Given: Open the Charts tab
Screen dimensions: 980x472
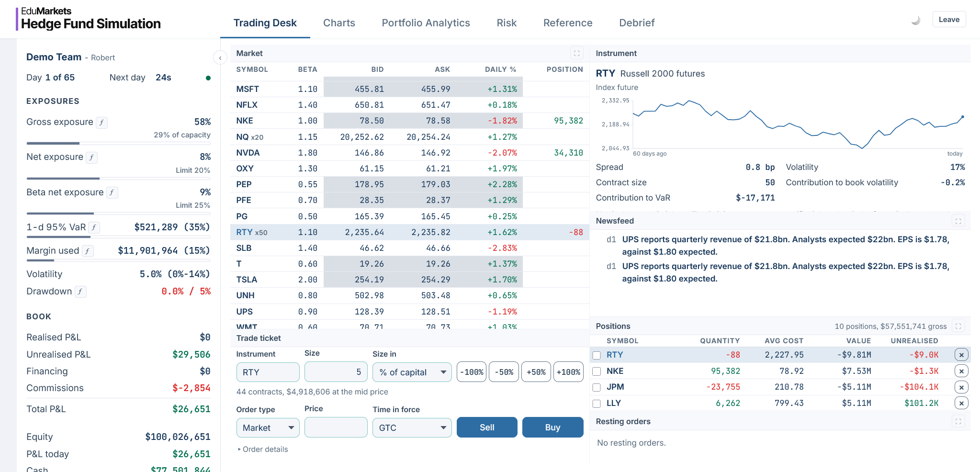Looking at the screenshot, I should tap(339, 23).
